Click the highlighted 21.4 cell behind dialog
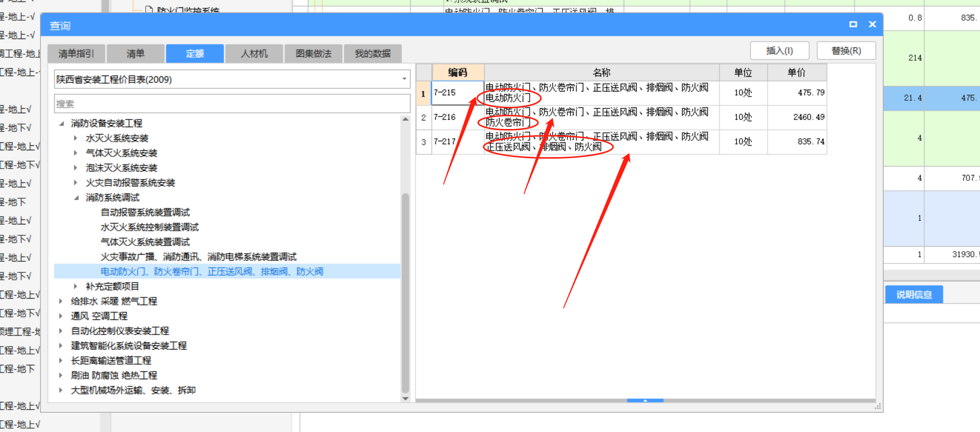This screenshot has width=980, height=432. (x=904, y=98)
